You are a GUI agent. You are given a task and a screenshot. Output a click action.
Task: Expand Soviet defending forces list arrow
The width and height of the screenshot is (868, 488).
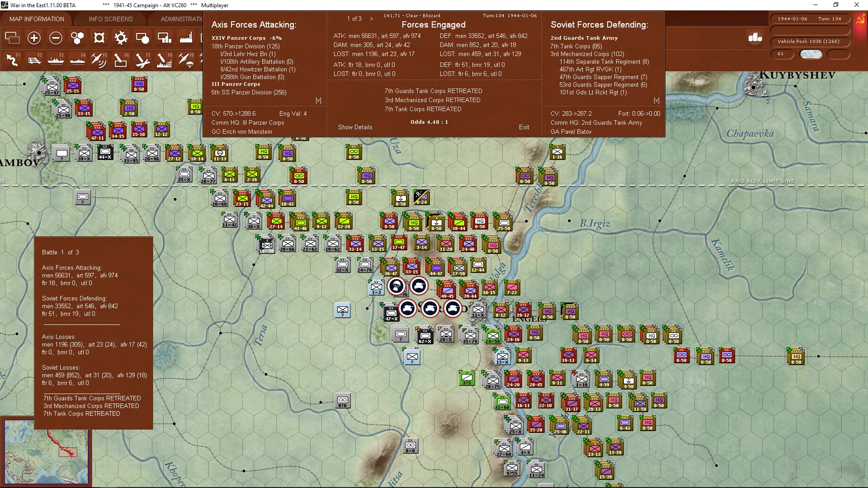pos(656,100)
